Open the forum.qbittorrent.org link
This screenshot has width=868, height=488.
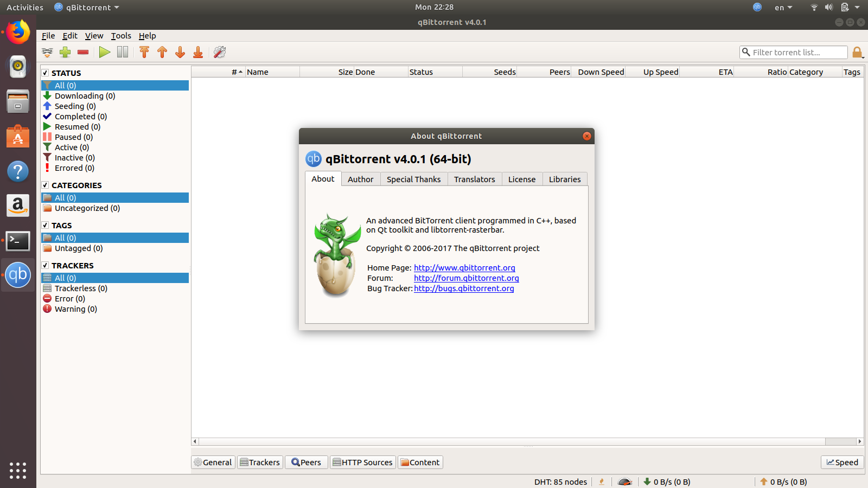[467, 278]
